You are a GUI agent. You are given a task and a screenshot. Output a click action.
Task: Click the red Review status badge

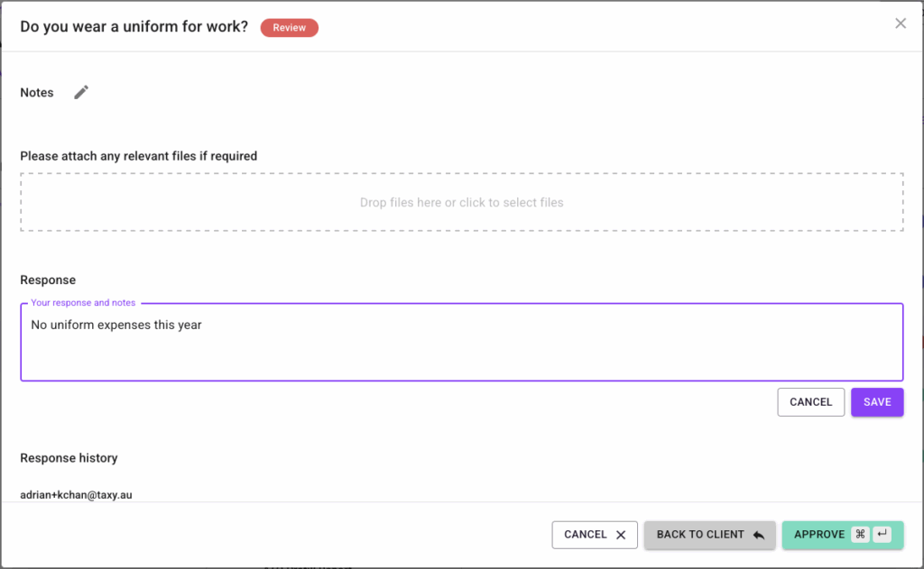(290, 28)
